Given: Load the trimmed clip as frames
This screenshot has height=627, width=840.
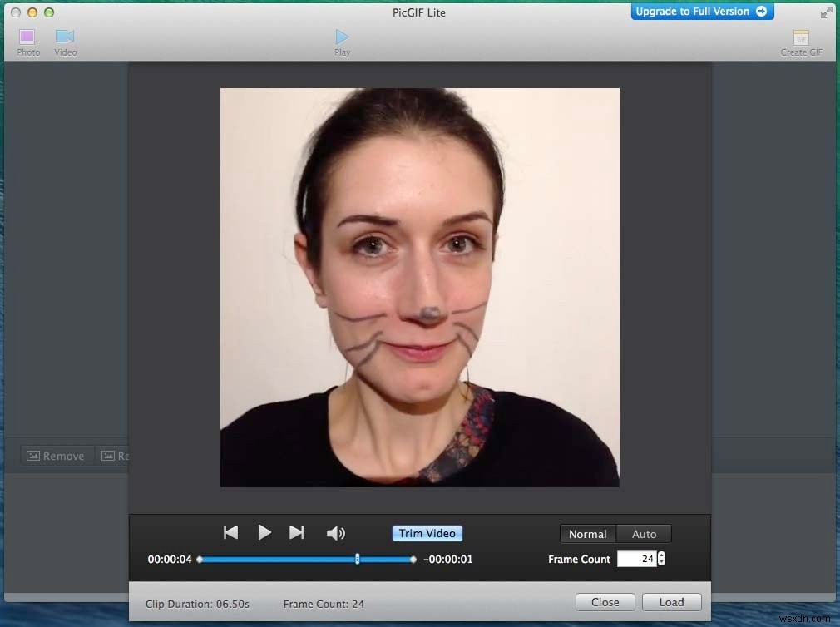Looking at the screenshot, I should [x=671, y=601].
